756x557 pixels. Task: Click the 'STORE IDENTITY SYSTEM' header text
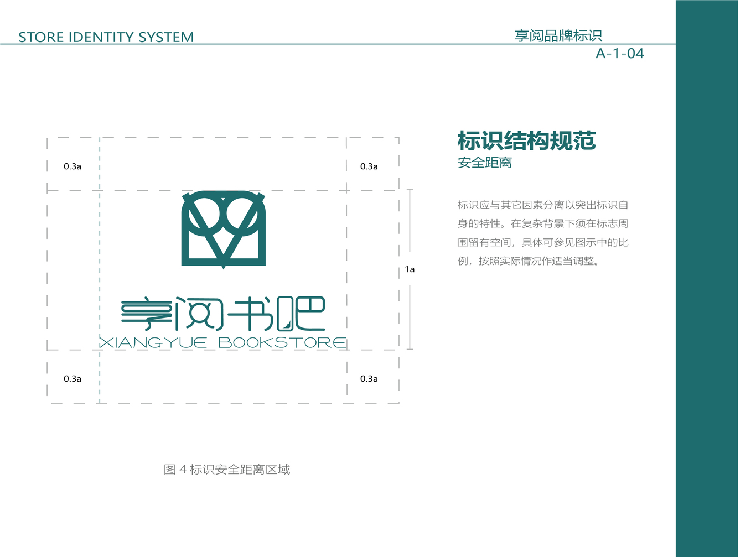click(106, 37)
